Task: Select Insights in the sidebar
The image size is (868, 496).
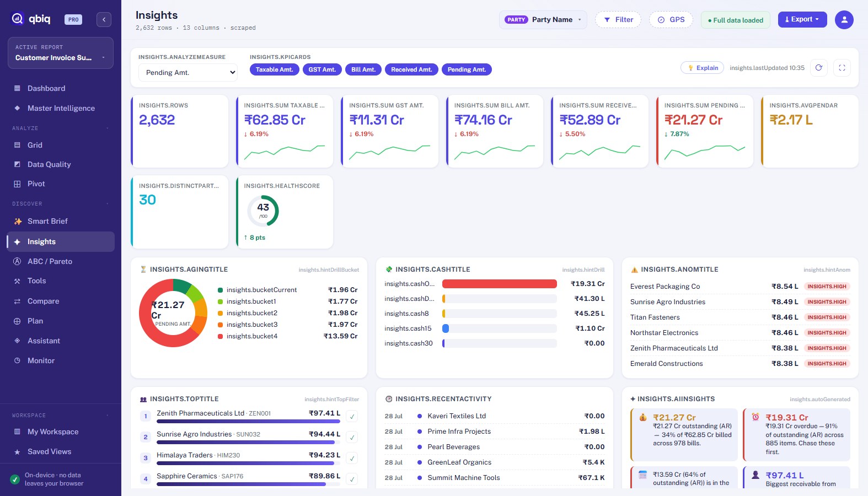Action: (61, 241)
